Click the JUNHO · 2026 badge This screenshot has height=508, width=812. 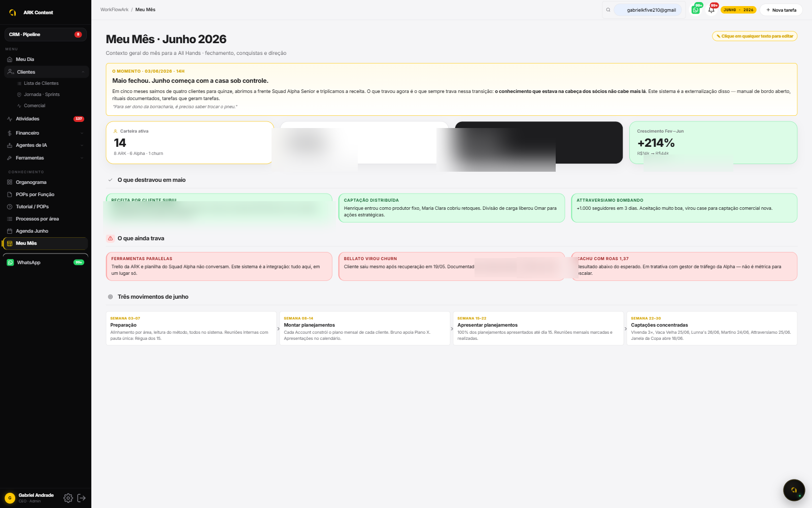(738, 10)
